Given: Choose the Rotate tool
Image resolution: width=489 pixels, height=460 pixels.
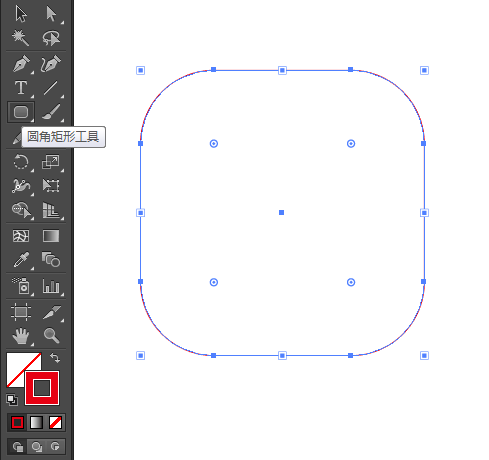Looking at the screenshot, I should tap(21, 162).
